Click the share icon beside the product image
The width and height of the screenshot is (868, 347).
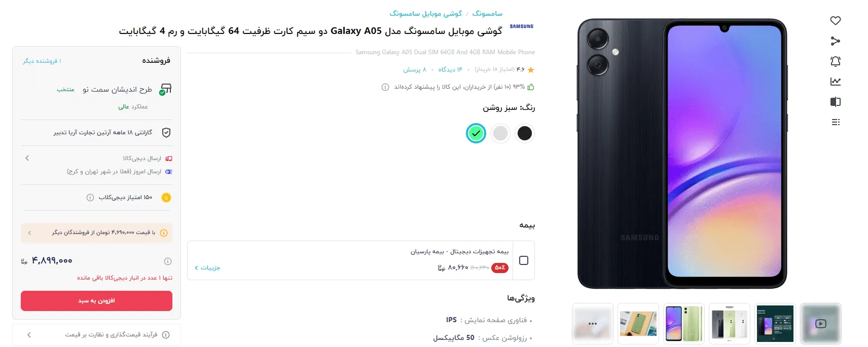pos(836,41)
